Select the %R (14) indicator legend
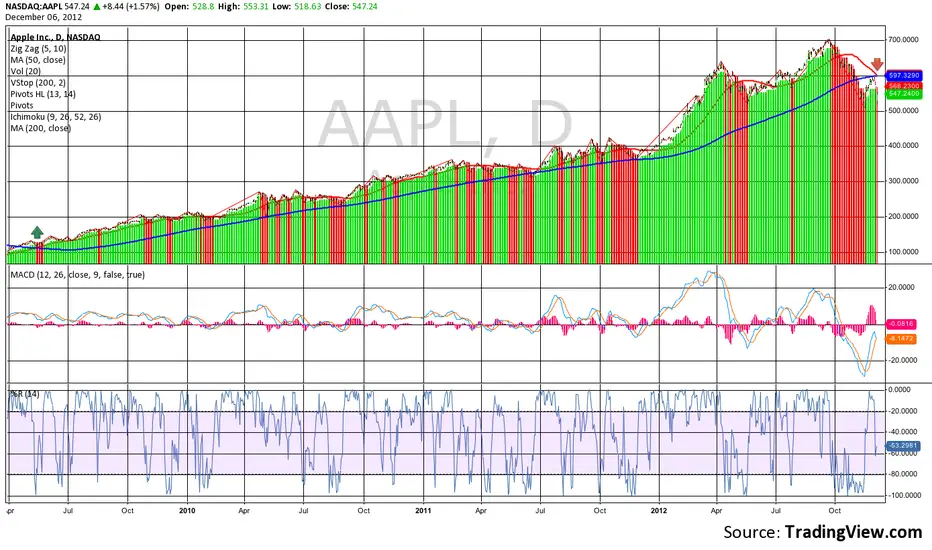 [x=24, y=394]
